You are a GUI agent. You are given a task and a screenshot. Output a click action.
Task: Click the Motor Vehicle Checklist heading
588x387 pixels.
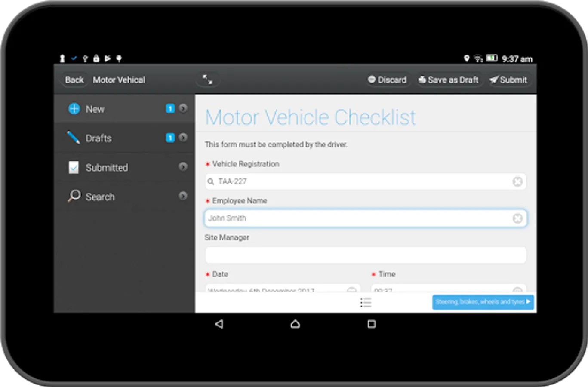(310, 117)
